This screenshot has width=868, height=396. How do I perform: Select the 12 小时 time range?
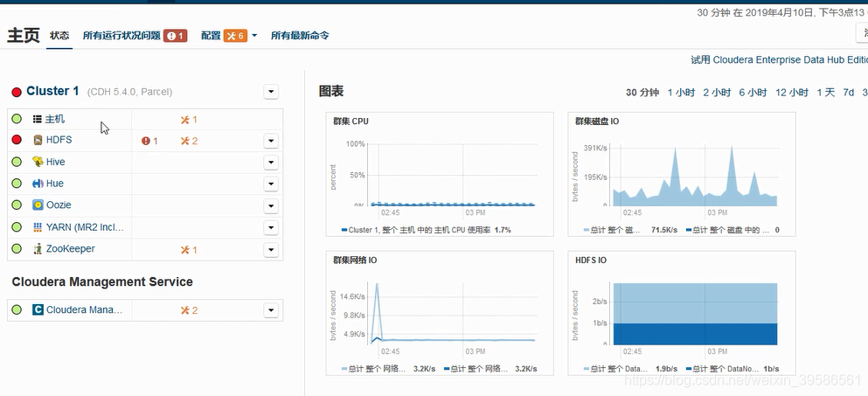pos(792,93)
